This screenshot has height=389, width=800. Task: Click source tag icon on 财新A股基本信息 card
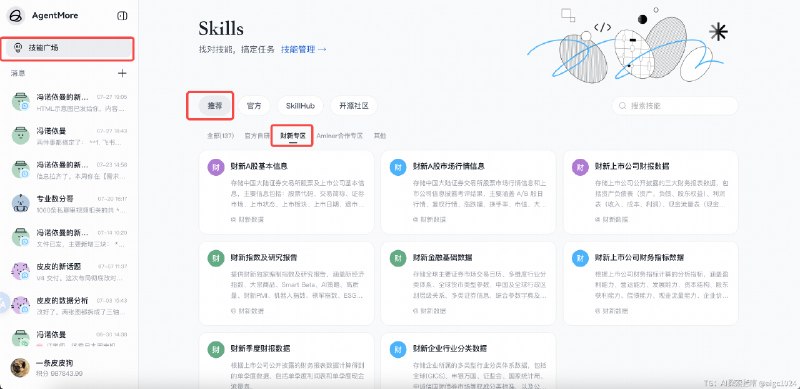click(233, 220)
